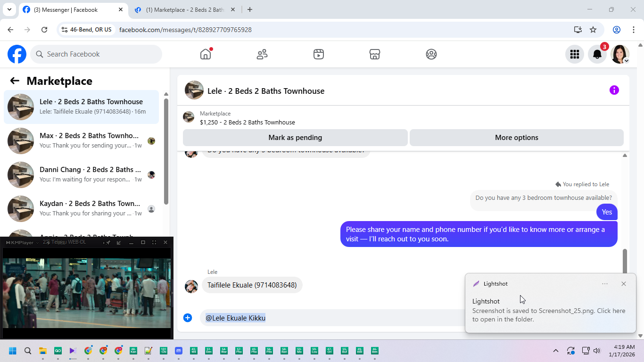
Task: Open Windows taskbar search
Action: tap(28, 351)
